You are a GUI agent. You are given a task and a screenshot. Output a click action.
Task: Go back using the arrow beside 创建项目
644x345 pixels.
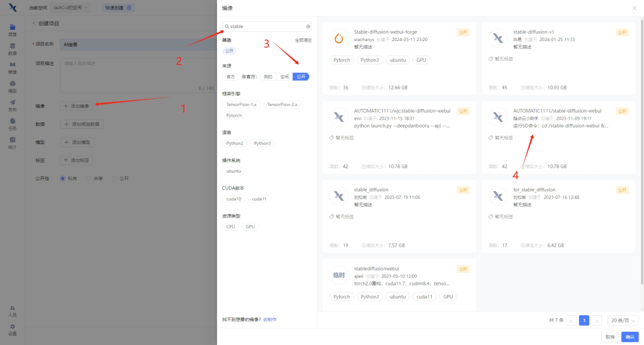tap(34, 23)
